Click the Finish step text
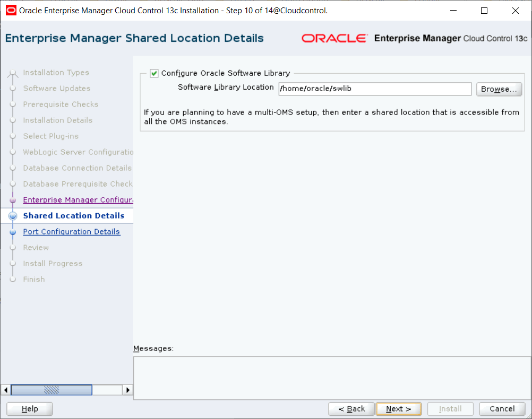The image size is (532, 419). [34, 280]
